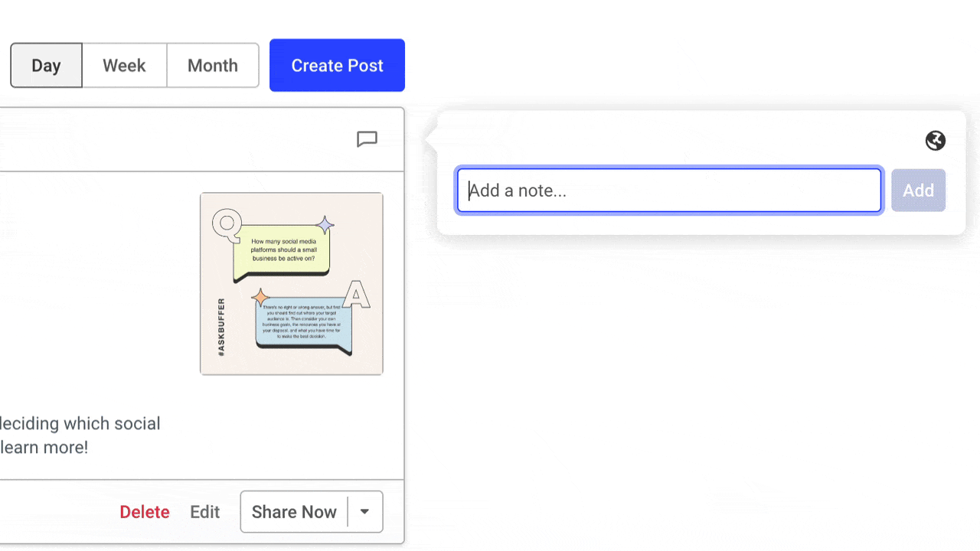Screen dimensions: 980x551
Task: Switch to the Day view
Action: click(x=46, y=66)
